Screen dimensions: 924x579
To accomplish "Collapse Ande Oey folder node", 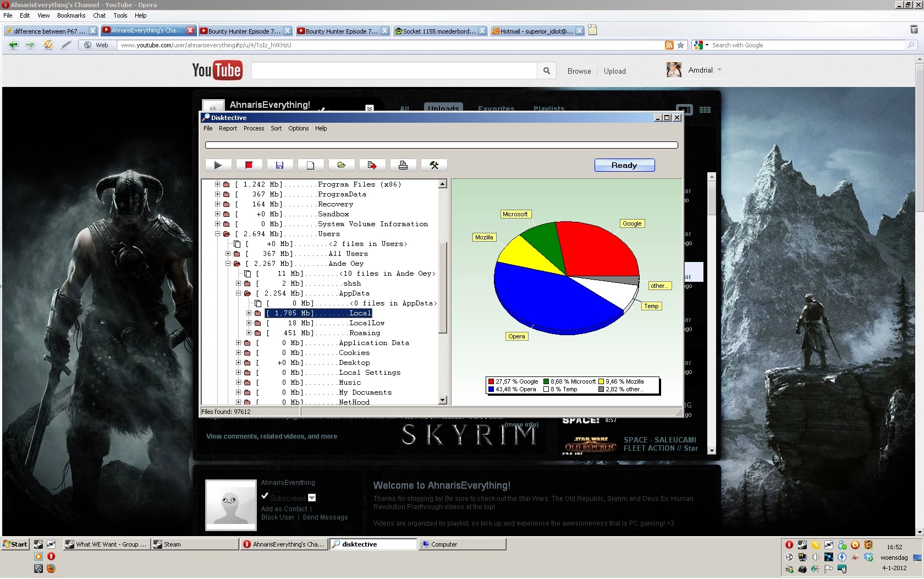I will tap(228, 264).
